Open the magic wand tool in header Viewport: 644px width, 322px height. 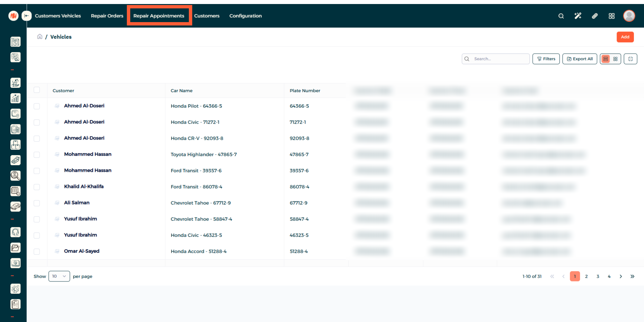click(578, 16)
